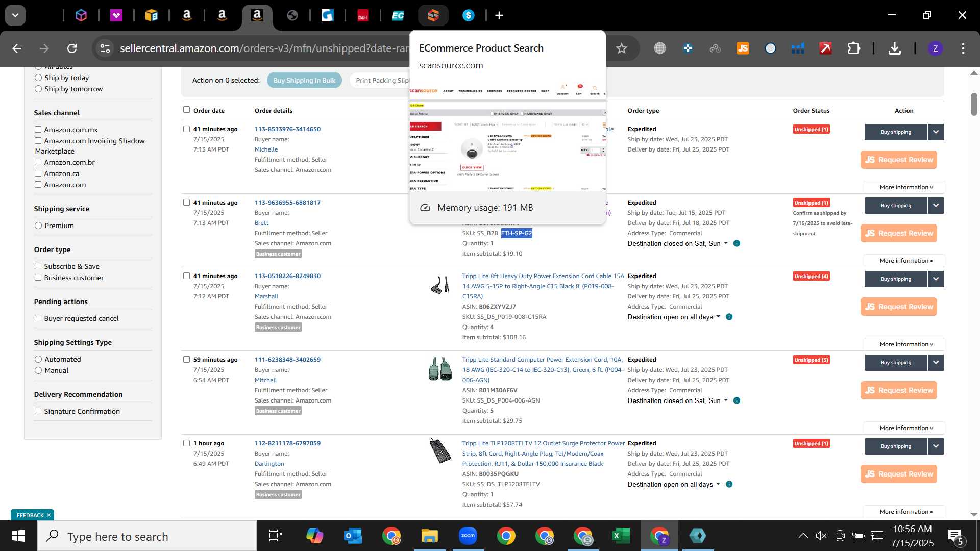The height and width of the screenshot is (551, 980).
Task: Click the info icon beside Darlington's destination
Action: coord(729,484)
